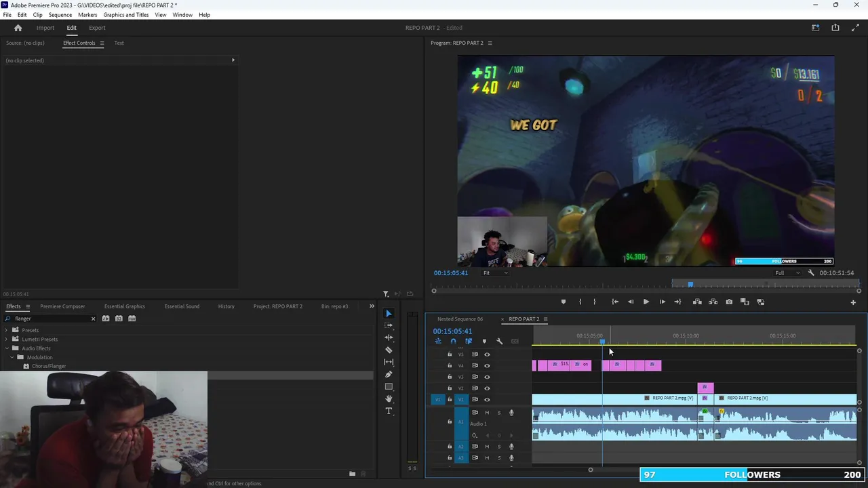Play the program monitor
Image resolution: width=868 pixels, height=488 pixels.
646,302
